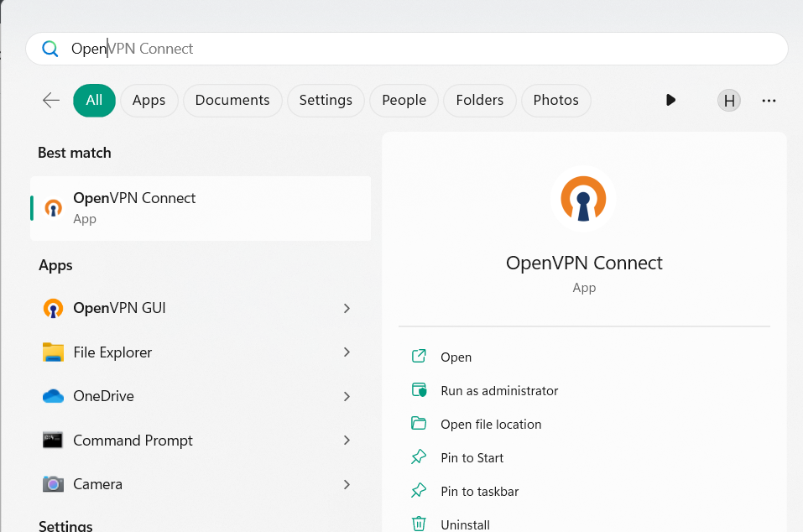Click the OpenVPN GUI app icon
Viewport: 803px width, 532px height.
coord(53,309)
